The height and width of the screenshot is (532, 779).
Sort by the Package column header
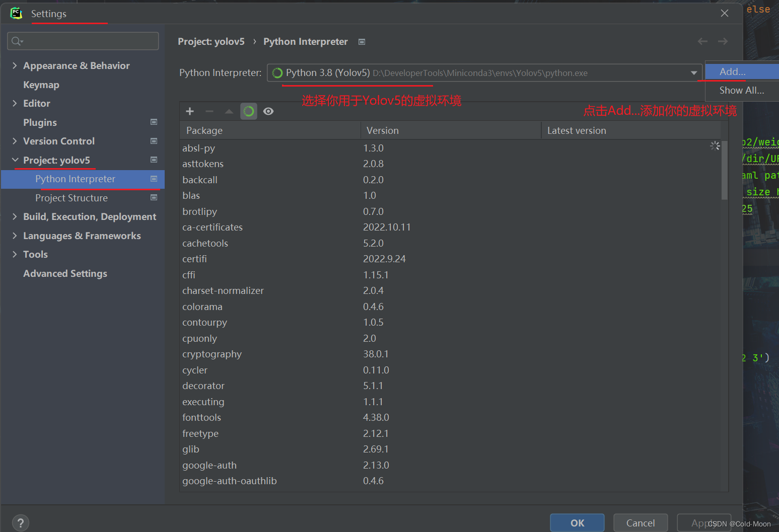[x=270, y=130]
